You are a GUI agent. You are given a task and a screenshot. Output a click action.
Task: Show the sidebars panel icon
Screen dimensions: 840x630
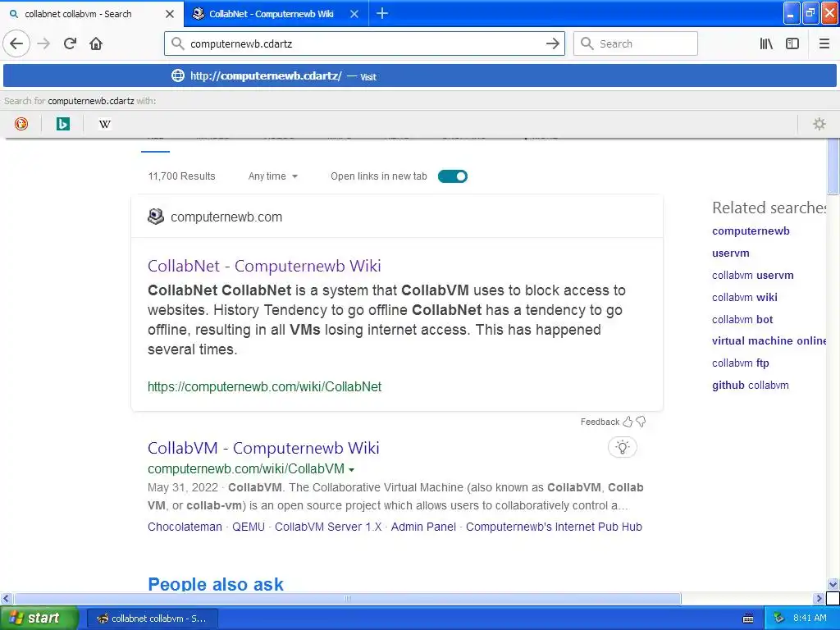(x=792, y=43)
